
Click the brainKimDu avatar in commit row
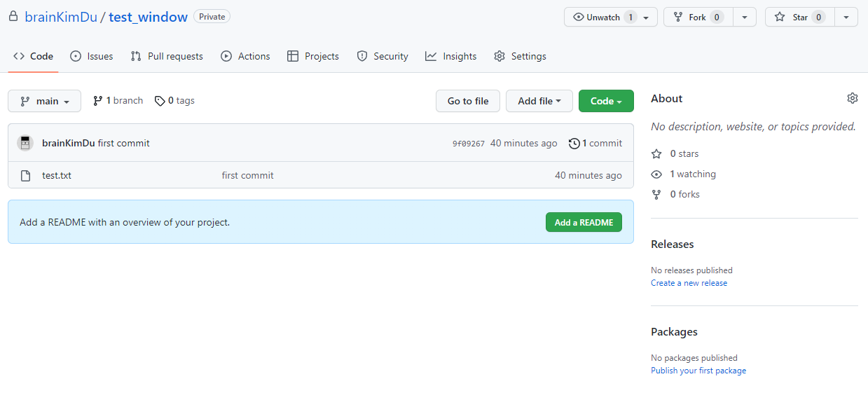[25, 143]
